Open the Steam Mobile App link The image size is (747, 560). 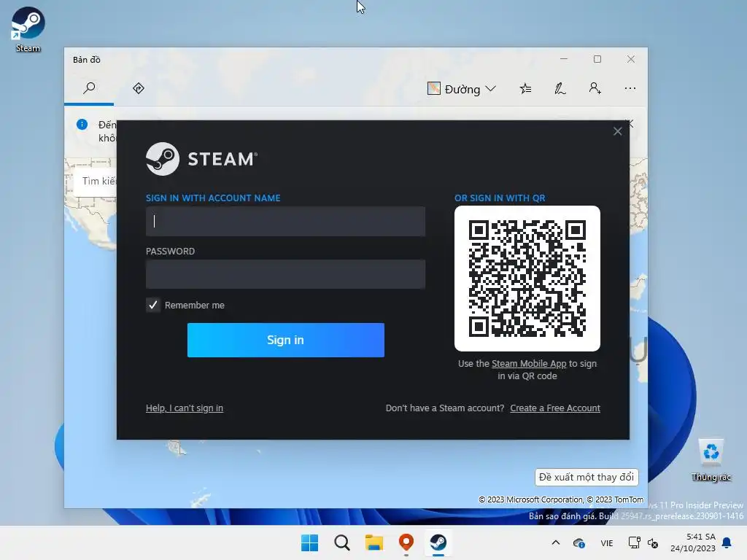tap(529, 364)
